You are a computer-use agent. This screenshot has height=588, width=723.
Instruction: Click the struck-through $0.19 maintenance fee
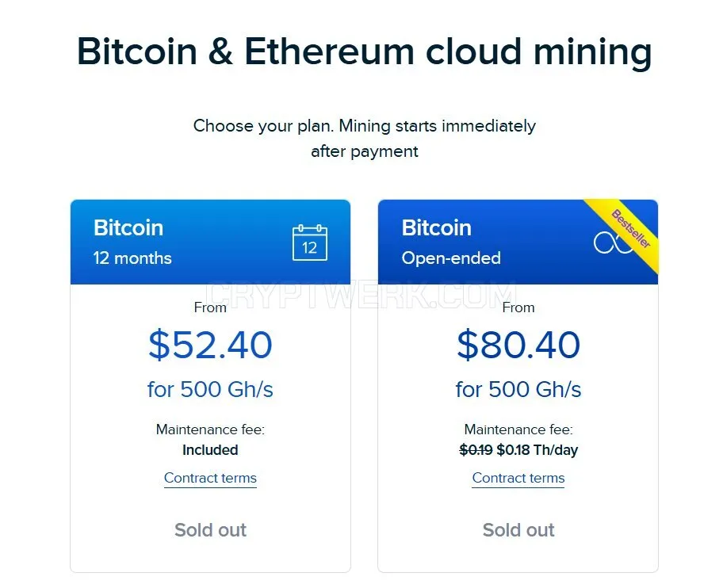(x=476, y=450)
